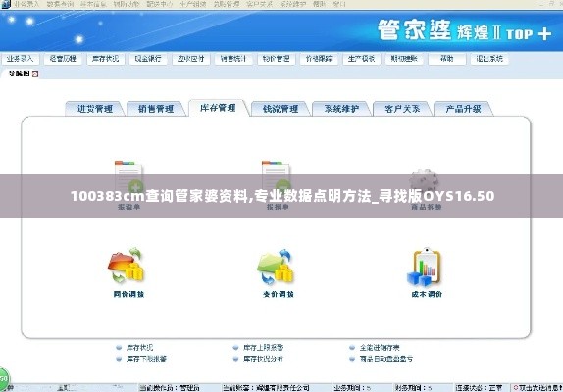Close the 导航图 tab with red X

point(35,73)
